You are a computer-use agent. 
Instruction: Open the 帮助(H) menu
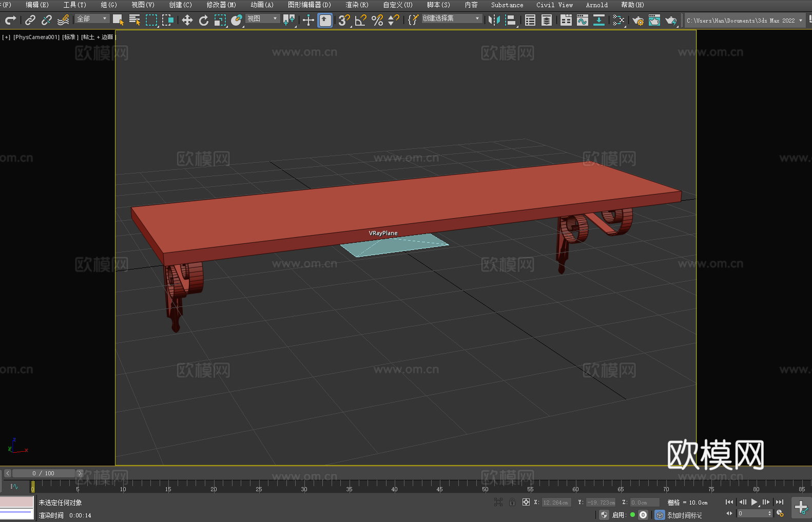tap(632, 5)
